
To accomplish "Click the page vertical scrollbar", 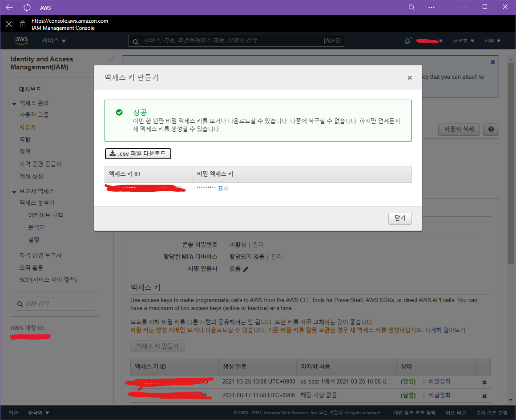I will point(510,163).
